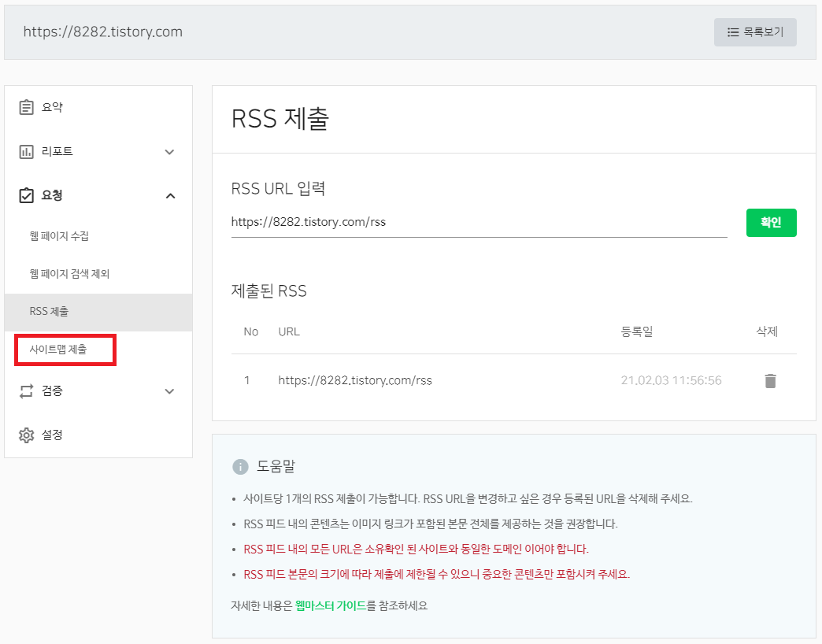The width and height of the screenshot is (822, 644).
Task: Click the row number 1 cell
Action: click(x=247, y=380)
